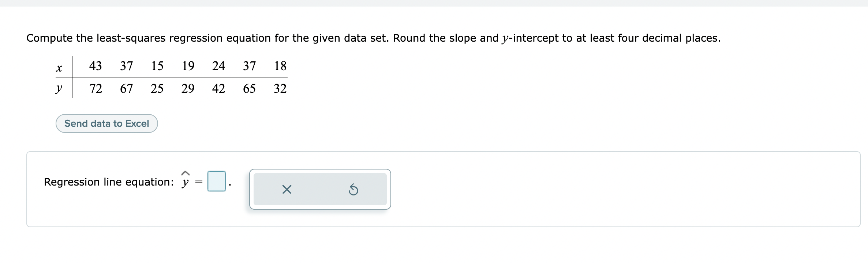Click the value 43 in the x row
Viewport: 868px width, 263px height.
click(95, 66)
